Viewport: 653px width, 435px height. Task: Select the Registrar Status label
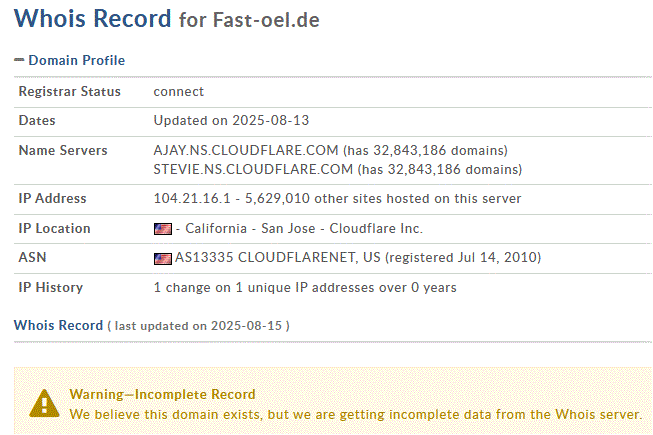click(x=70, y=92)
